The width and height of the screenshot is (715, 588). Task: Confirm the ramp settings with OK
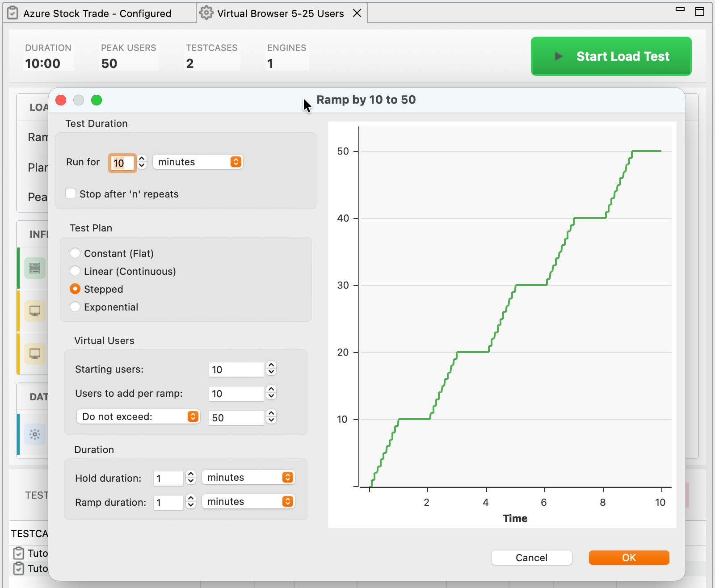(x=629, y=558)
